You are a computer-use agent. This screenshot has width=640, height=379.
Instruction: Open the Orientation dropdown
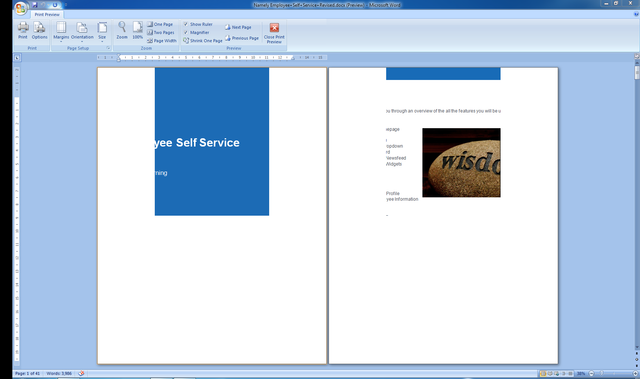82,32
